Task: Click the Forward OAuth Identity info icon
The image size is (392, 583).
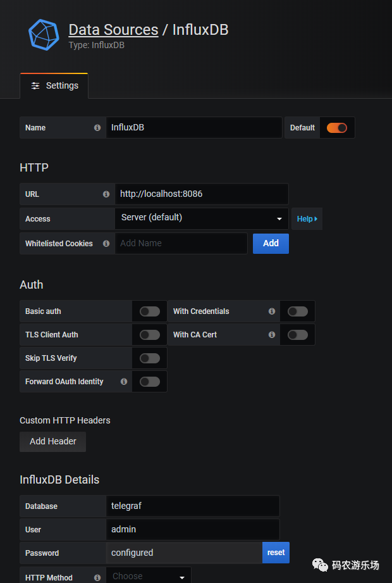Action: (x=124, y=382)
